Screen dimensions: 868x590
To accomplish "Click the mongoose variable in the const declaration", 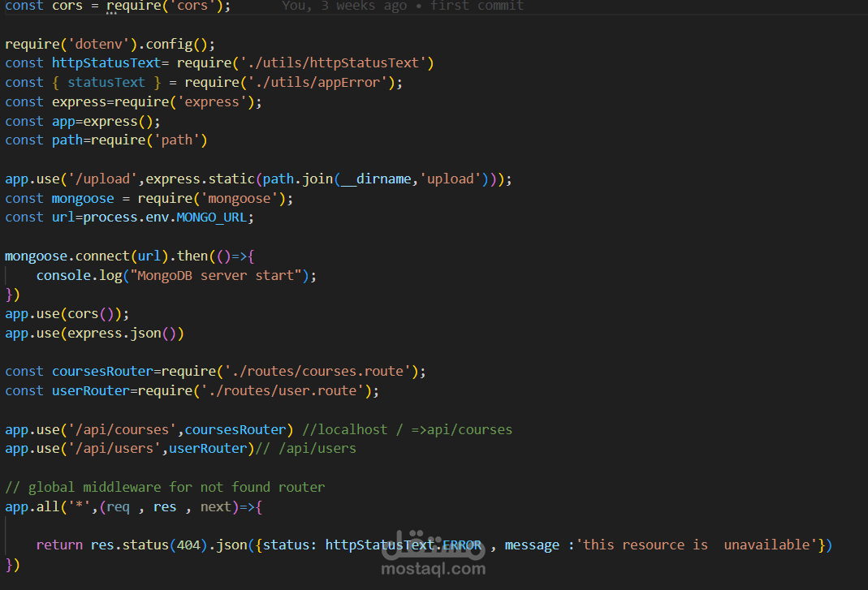I will [83, 198].
